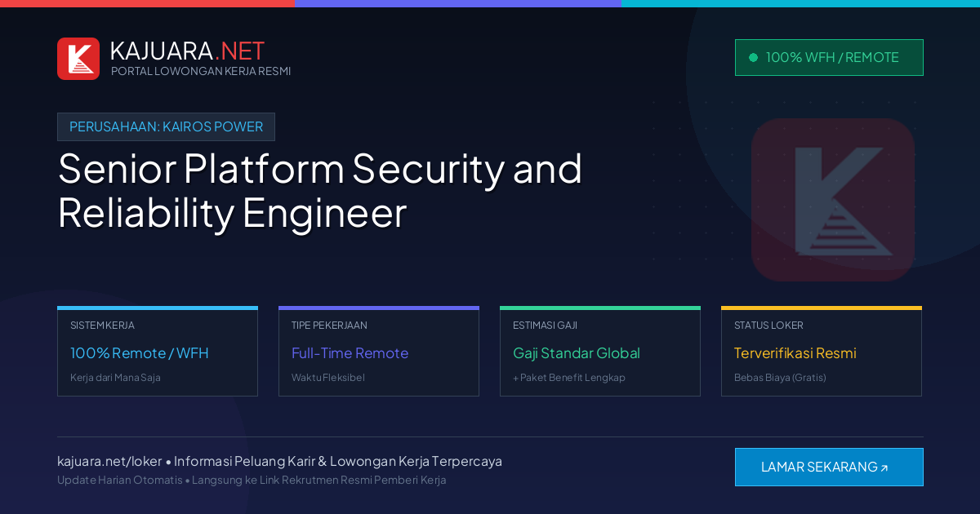This screenshot has width=980, height=514.
Task: Click the green dot in WFH badge
Action: pos(753,57)
